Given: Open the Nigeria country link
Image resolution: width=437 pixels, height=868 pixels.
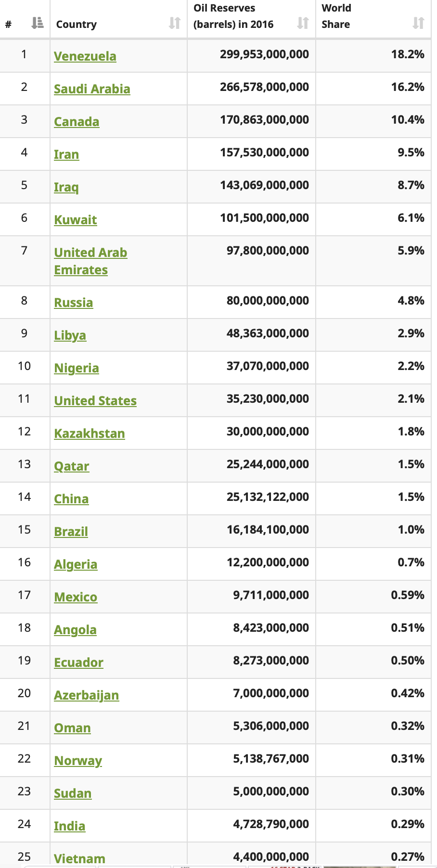Looking at the screenshot, I should coord(77,368).
